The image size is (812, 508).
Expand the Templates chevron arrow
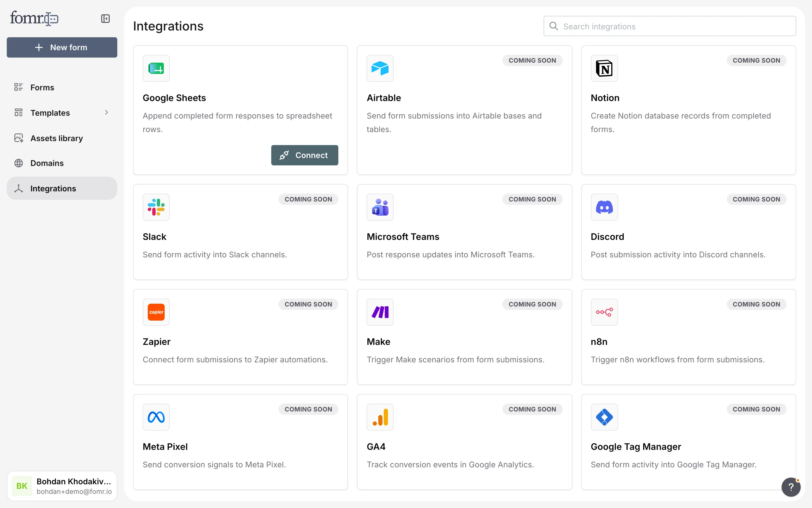107,113
